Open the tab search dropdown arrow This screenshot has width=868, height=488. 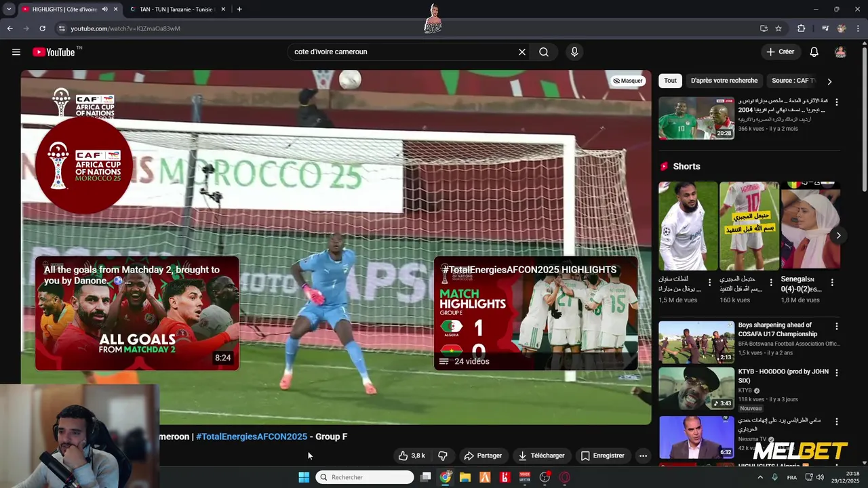(x=8, y=9)
